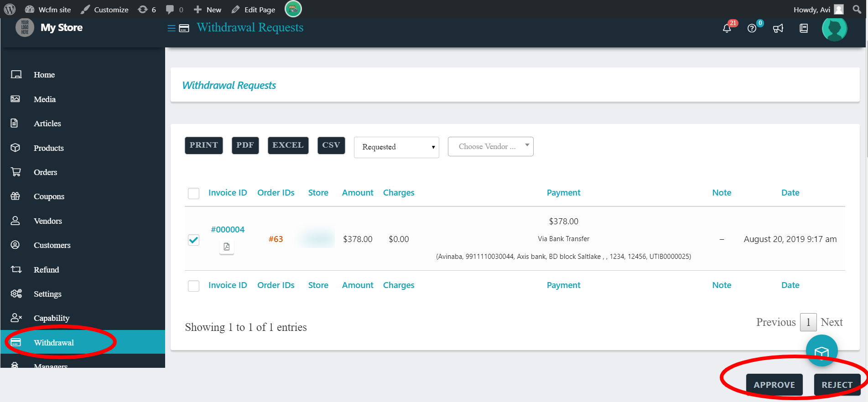Go to Settings in the sidebar
This screenshot has width=868, height=402.
[x=47, y=294]
